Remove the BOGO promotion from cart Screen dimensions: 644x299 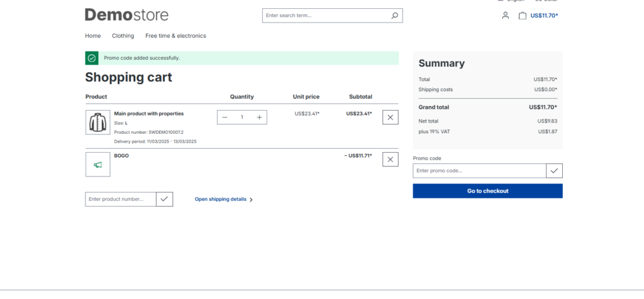point(390,160)
